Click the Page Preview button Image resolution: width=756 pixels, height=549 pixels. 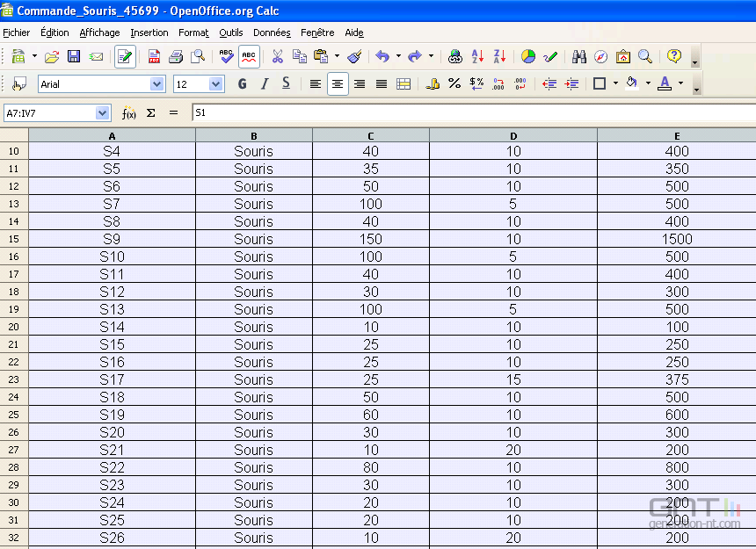pos(197,56)
